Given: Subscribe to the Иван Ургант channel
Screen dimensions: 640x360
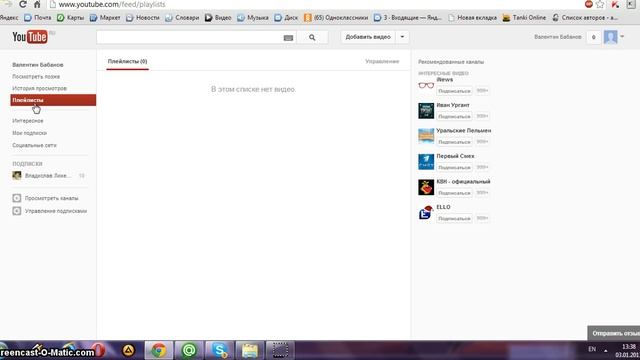Looking at the screenshot, I should pyautogui.click(x=454, y=116).
